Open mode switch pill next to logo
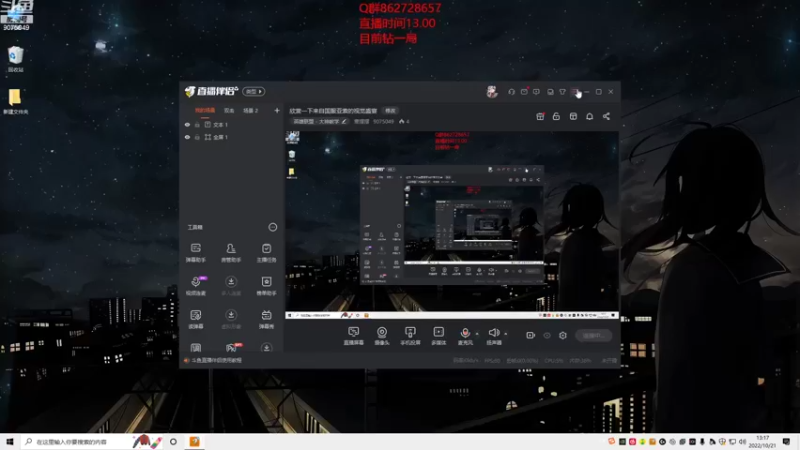This screenshot has height=450, width=800. click(254, 91)
